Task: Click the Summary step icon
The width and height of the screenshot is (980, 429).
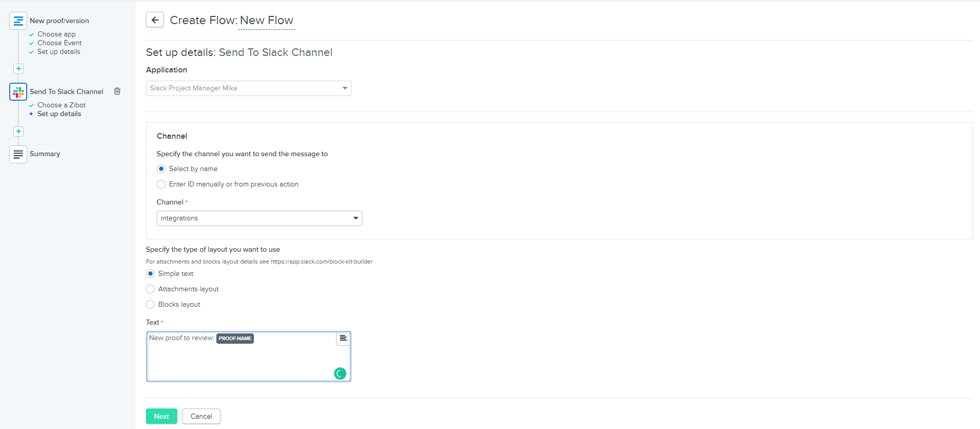Action: click(18, 154)
